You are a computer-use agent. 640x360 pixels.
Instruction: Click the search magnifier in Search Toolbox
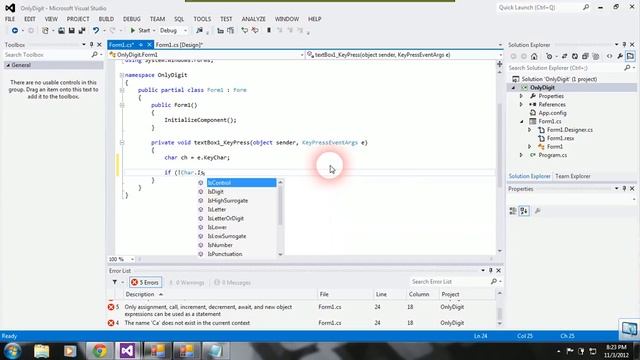click(95, 55)
